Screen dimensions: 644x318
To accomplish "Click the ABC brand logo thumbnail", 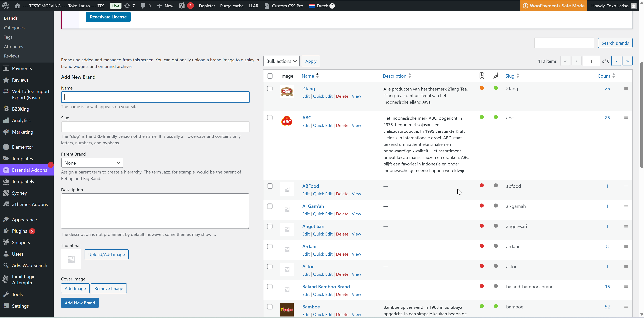I will (287, 121).
